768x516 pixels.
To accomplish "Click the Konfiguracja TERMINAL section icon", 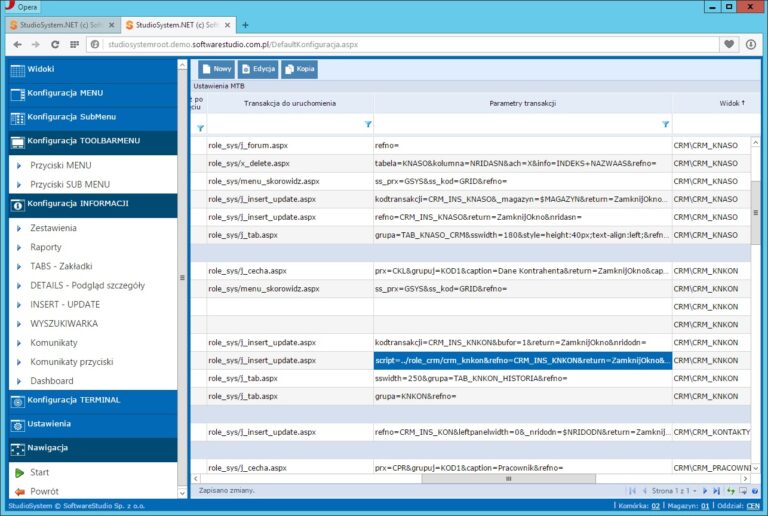I will click(18, 402).
